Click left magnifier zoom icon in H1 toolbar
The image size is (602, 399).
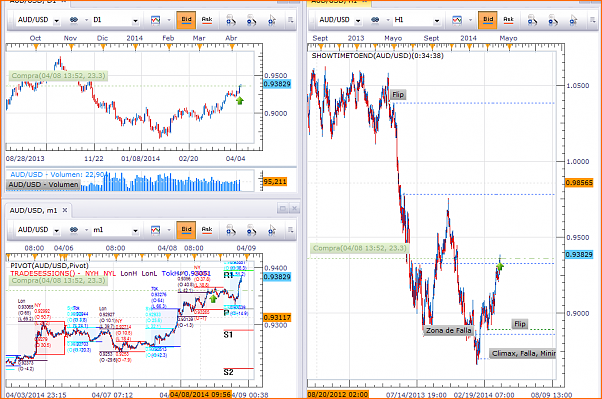pyautogui.click(x=532, y=20)
